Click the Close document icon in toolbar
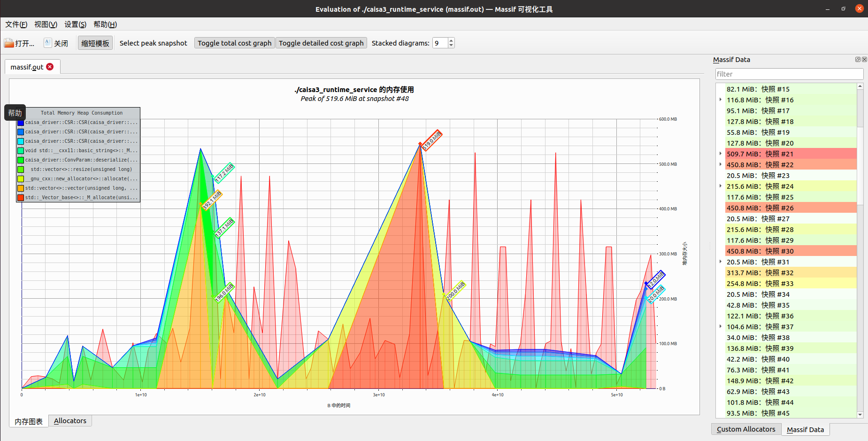Viewport: 868px width, 441px height. (47, 43)
